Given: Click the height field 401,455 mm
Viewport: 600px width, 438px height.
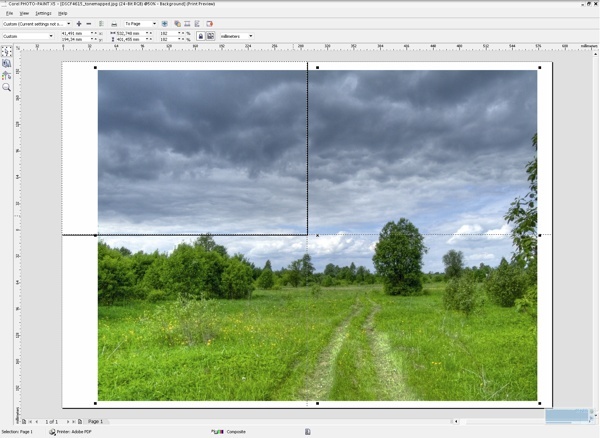Looking at the screenshot, I should pyautogui.click(x=133, y=39).
